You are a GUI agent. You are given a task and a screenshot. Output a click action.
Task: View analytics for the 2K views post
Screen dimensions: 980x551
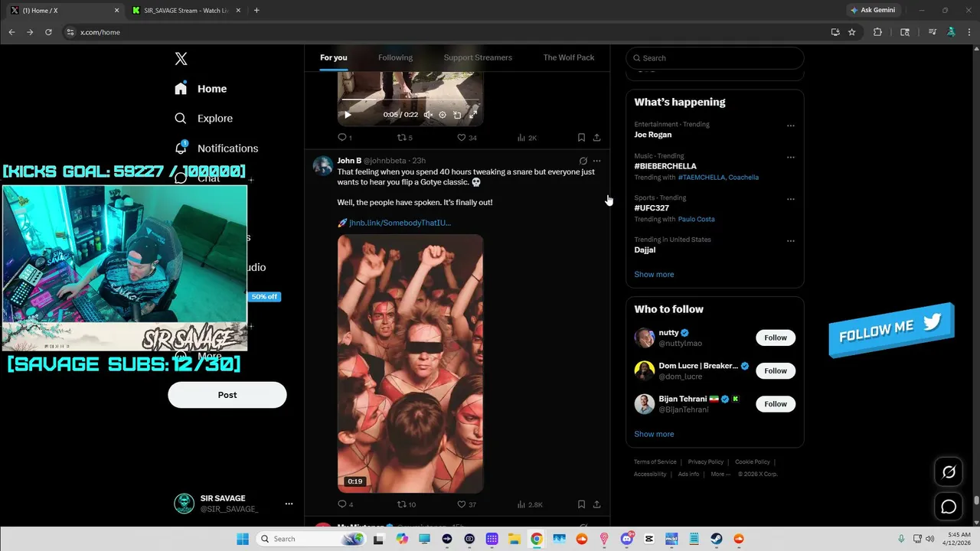[527, 138]
